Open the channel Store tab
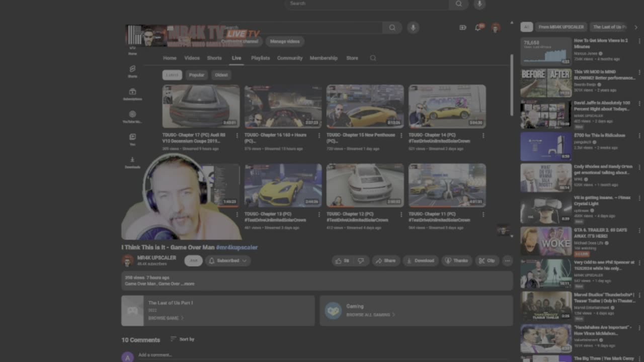 pos(352,58)
